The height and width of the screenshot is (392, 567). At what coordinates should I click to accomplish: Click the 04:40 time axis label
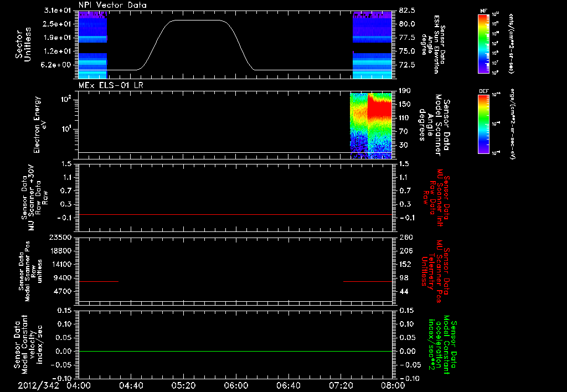point(131,385)
